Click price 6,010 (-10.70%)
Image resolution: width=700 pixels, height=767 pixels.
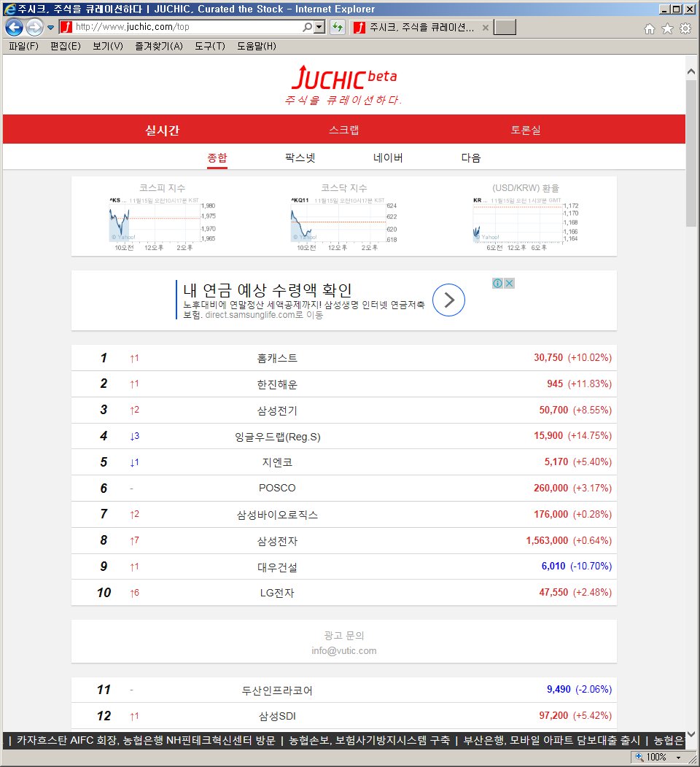(576, 567)
